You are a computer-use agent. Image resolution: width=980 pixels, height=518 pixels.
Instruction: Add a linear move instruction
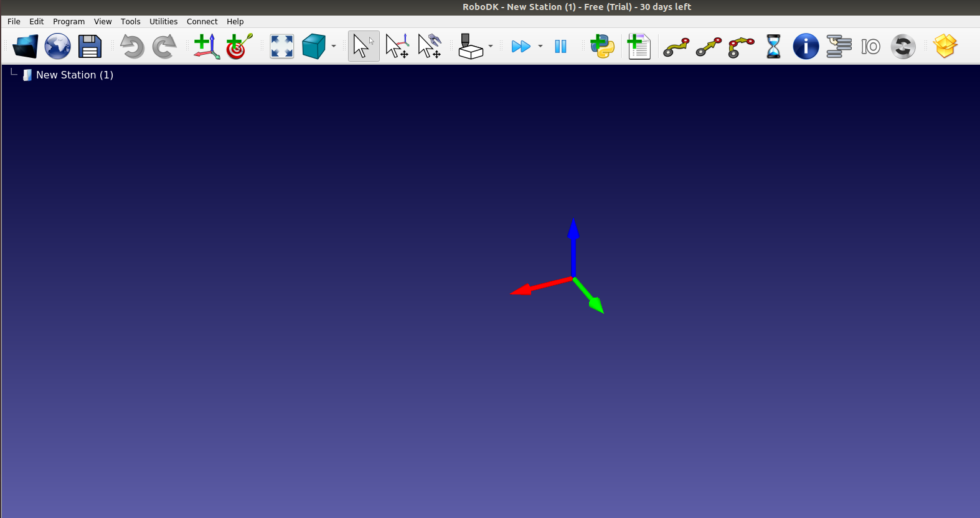click(x=709, y=47)
